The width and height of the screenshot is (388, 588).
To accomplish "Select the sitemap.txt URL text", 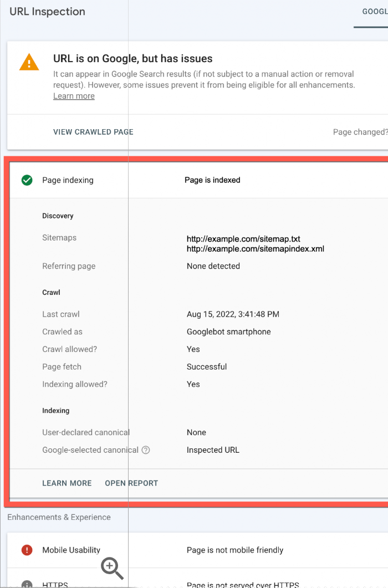I will point(243,239).
